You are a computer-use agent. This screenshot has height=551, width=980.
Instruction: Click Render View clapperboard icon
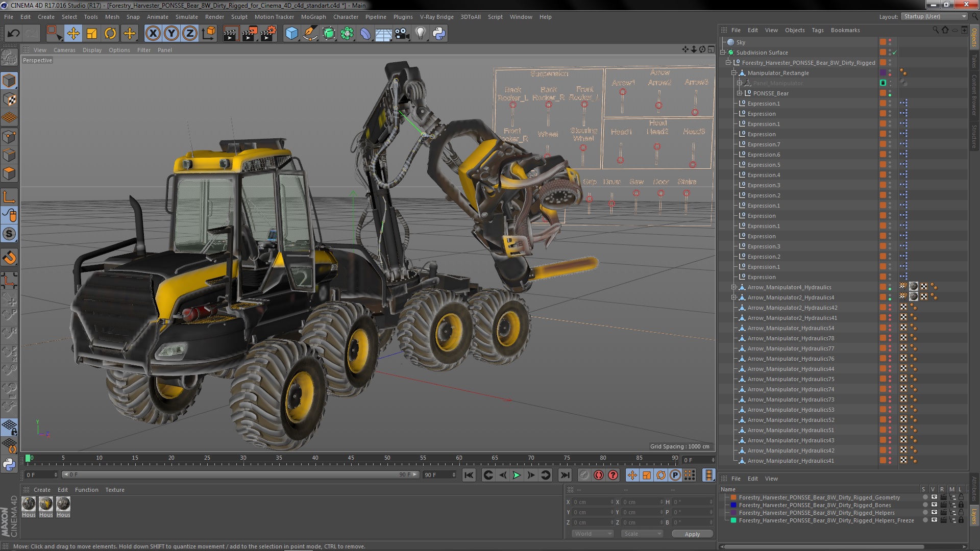(231, 34)
